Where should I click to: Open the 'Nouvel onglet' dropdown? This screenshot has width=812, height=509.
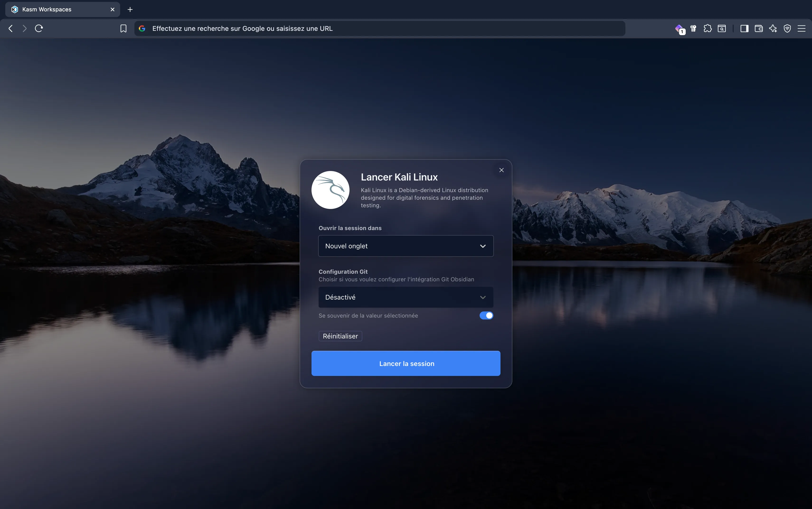(405, 246)
